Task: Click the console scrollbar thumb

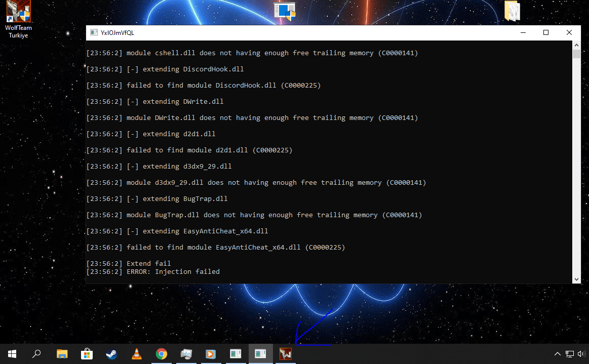Action: (x=576, y=54)
